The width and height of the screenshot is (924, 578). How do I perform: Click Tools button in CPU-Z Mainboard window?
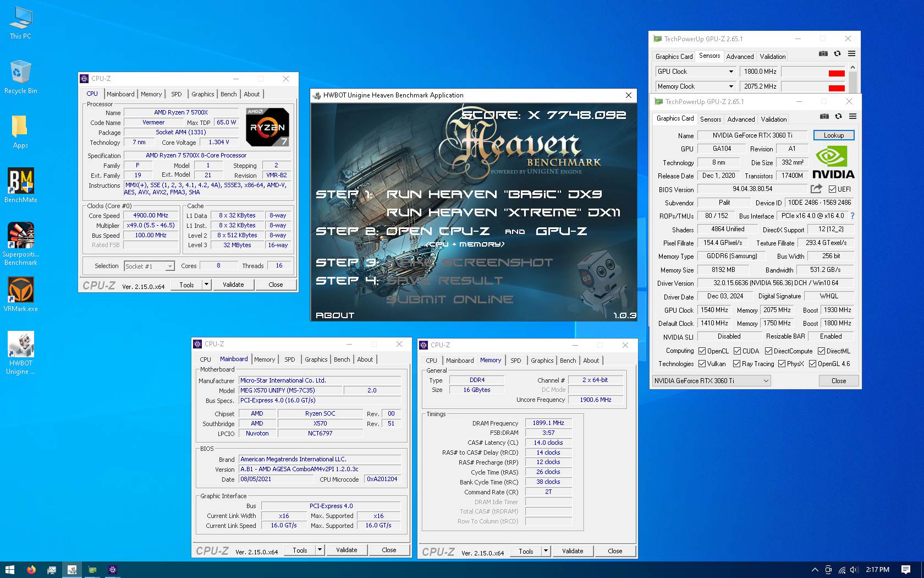(x=300, y=550)
